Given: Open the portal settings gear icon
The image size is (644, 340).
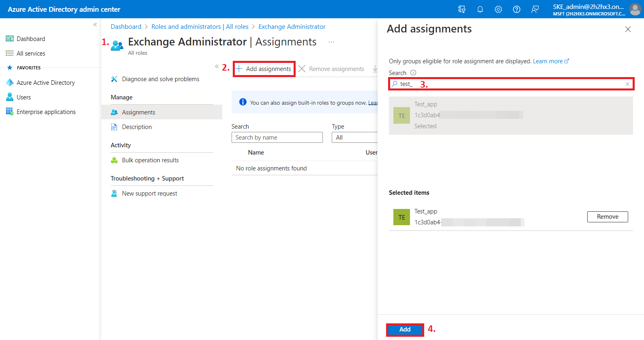Looking at the screenshot, I should point(498,9).
